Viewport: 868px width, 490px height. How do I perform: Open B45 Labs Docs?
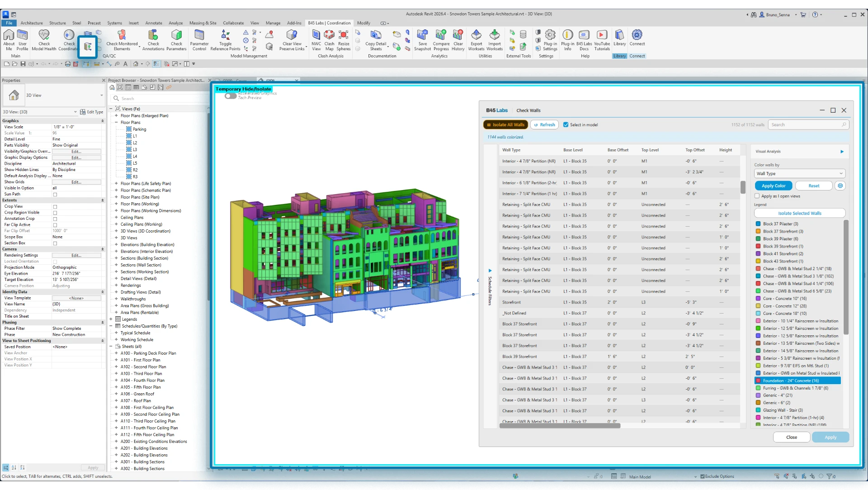tap(584, 40)
